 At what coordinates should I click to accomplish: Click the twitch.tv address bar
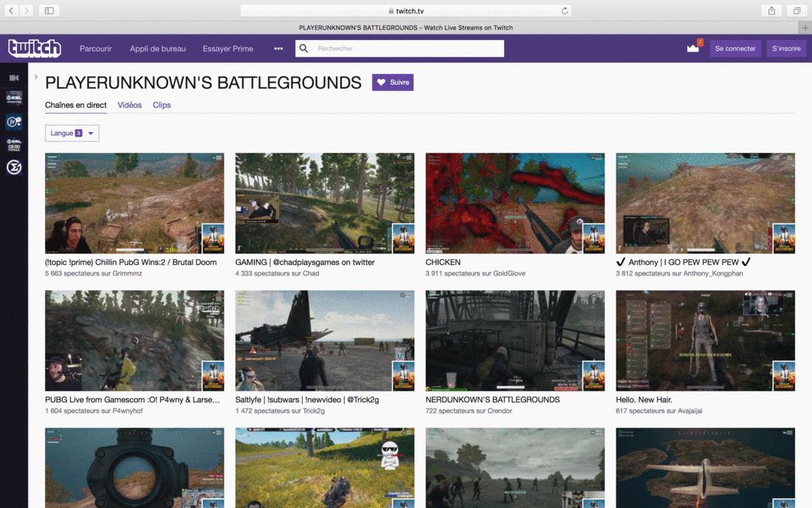point(406,10)
